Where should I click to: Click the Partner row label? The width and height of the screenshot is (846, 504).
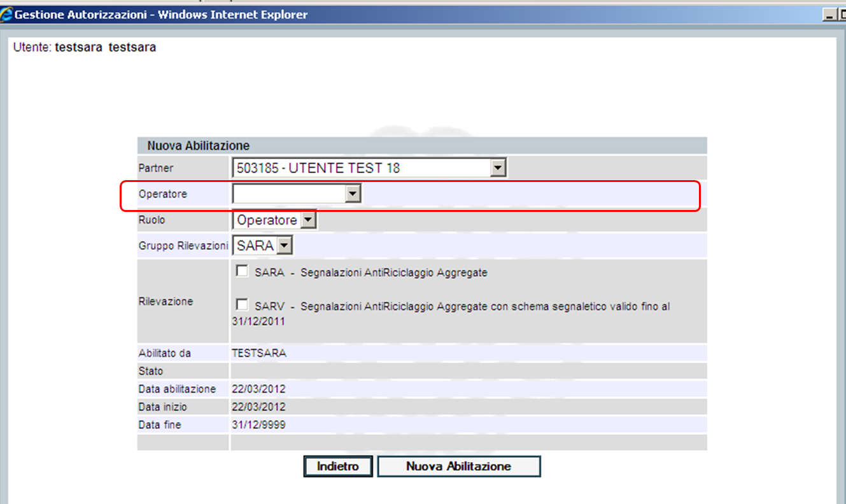[x=155, y=168]
